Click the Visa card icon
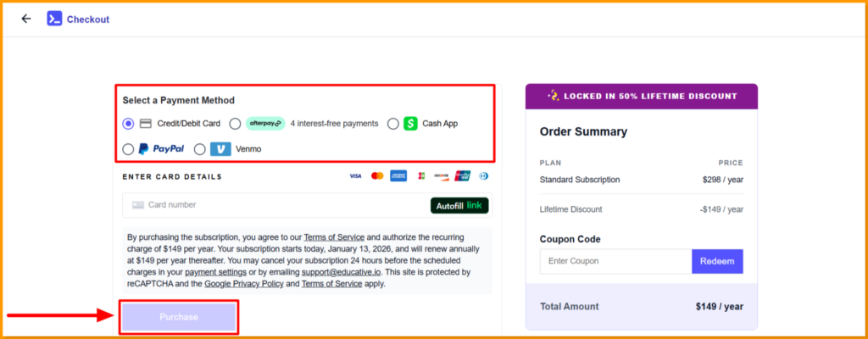 (355, 176)
